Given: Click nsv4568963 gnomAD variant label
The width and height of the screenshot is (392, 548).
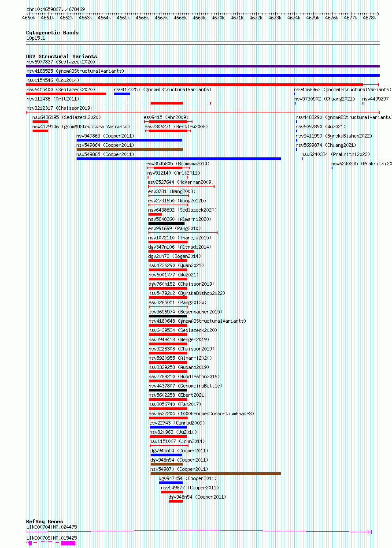Looking at the screenshot, I should pyautogui.click(x=343, y=89).
